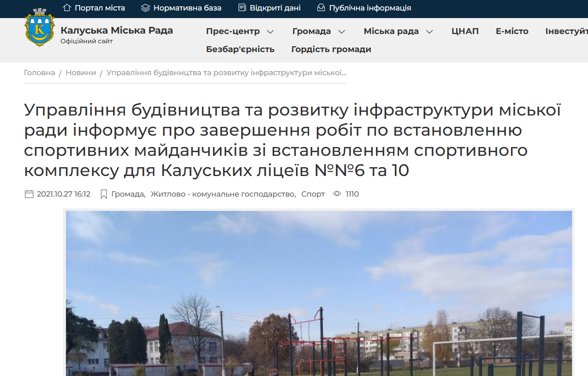Click the house icon beside Портал міста
The height and width of the screenshot is (376, 588).
click(x=67, y=8)
